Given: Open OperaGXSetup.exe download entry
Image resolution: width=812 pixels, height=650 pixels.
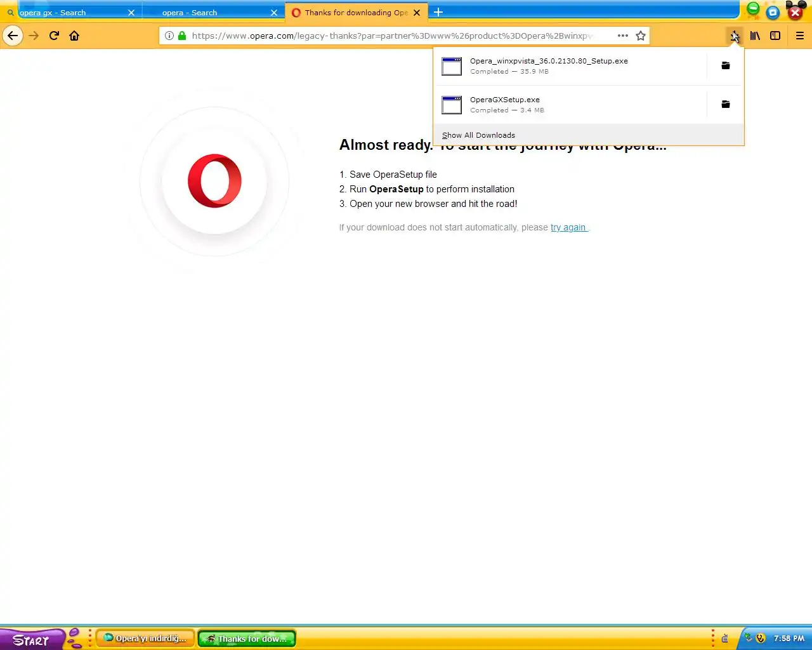Looking at the screenshot, I should tap(570, 105).
